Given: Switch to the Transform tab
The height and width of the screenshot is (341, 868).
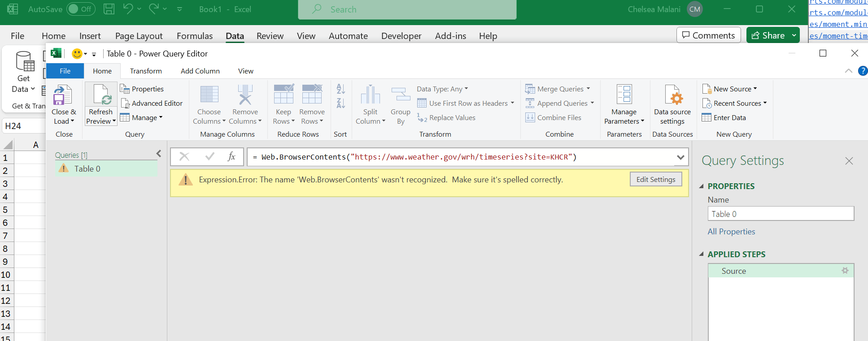Looking at the screenshot, I should (x=146, y=71).
